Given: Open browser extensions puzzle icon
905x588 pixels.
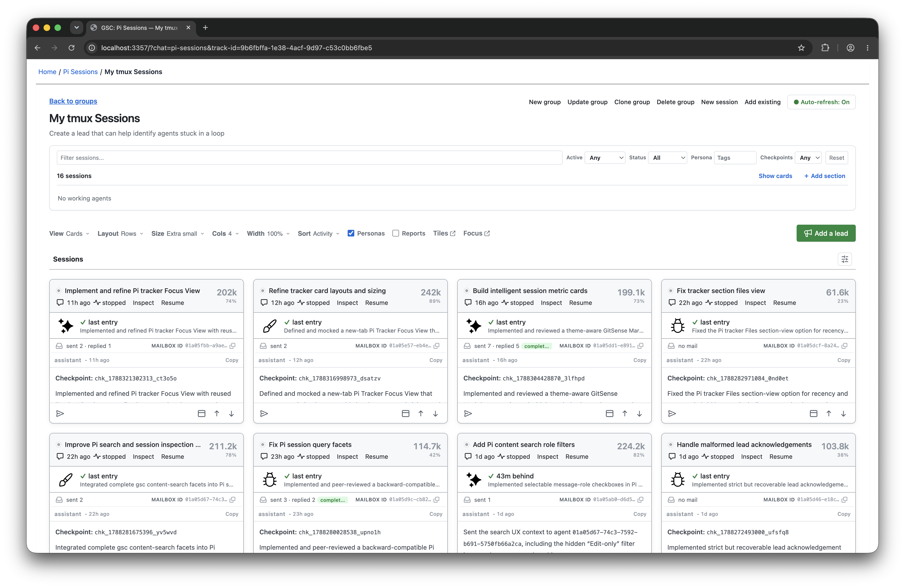Looking at the screenshot, I should (x=825, y=48).
